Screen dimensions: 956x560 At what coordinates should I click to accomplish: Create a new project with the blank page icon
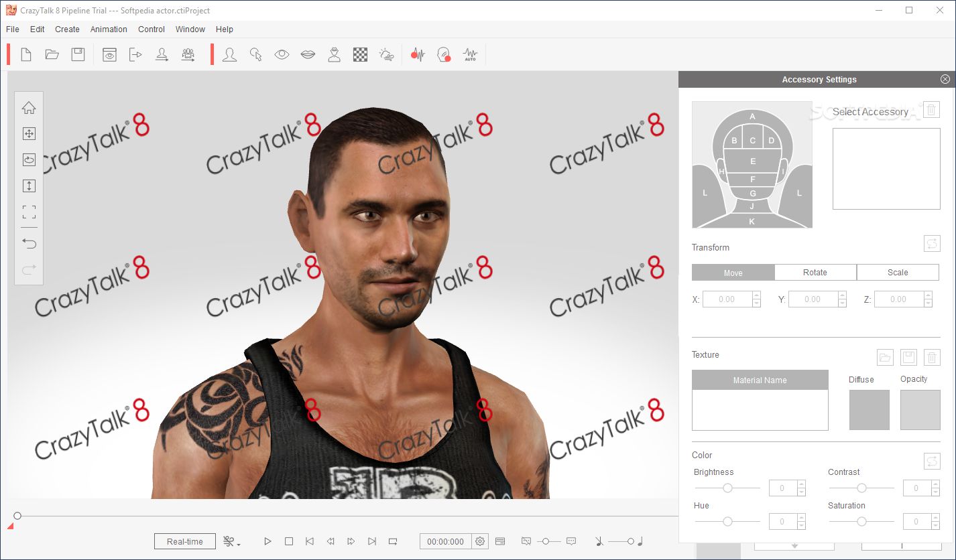point(26,55)
